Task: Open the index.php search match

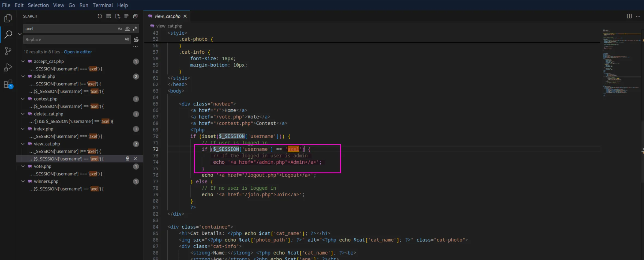Action: coord(66,136)
